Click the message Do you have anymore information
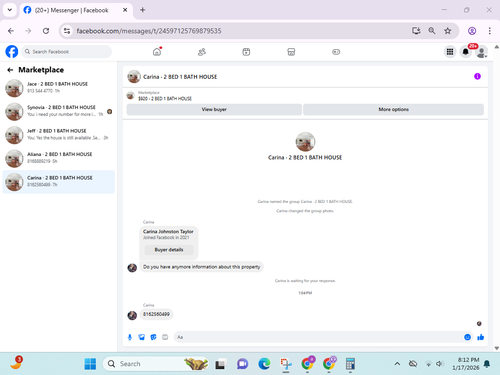500x375 pixels. point(202,267)
